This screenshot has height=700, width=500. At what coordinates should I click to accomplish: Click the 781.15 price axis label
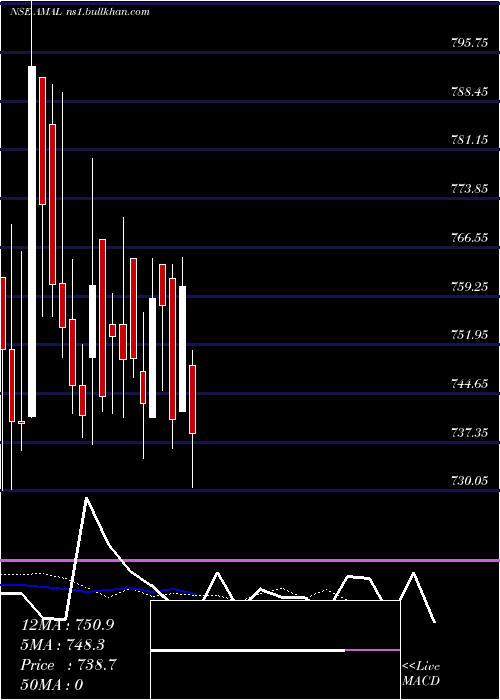[469, 140]
